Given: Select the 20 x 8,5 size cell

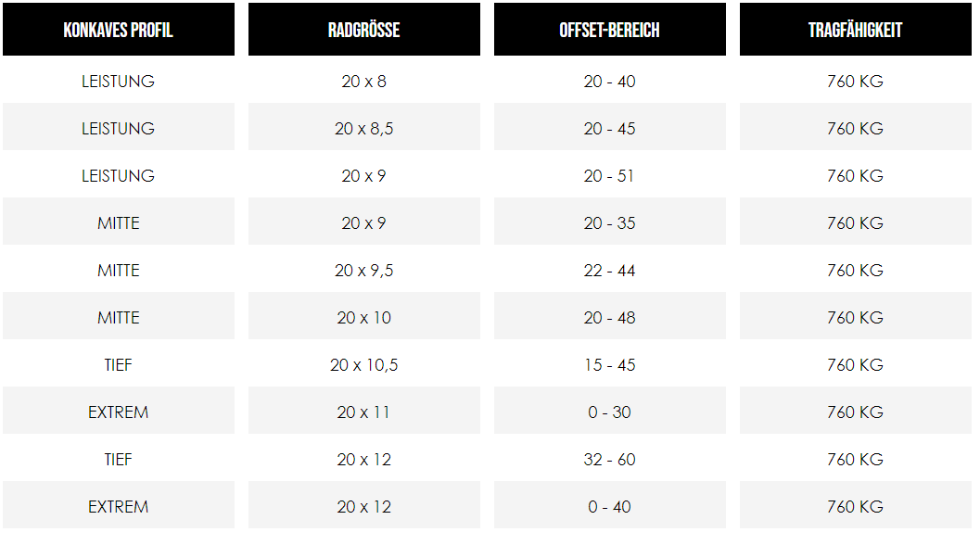Looking at the screenshot, I should (x=363, y=128).
